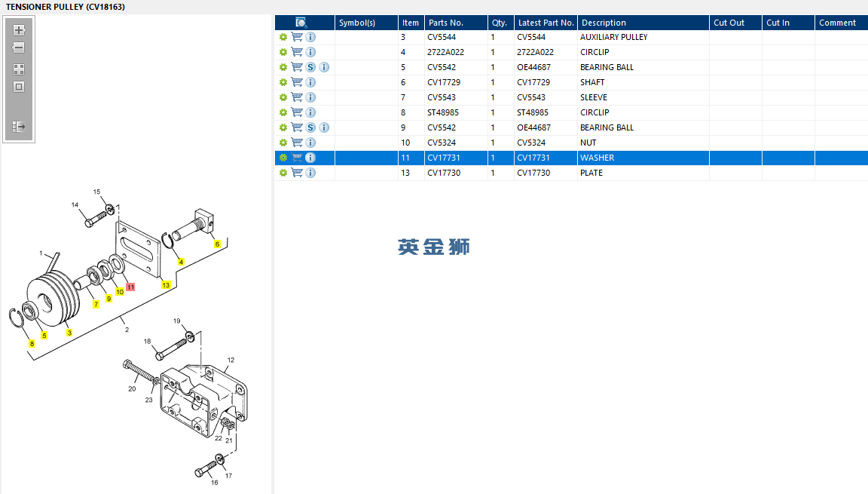
Task: Select callout 6 in diagram
Action: tap(217, 244)
